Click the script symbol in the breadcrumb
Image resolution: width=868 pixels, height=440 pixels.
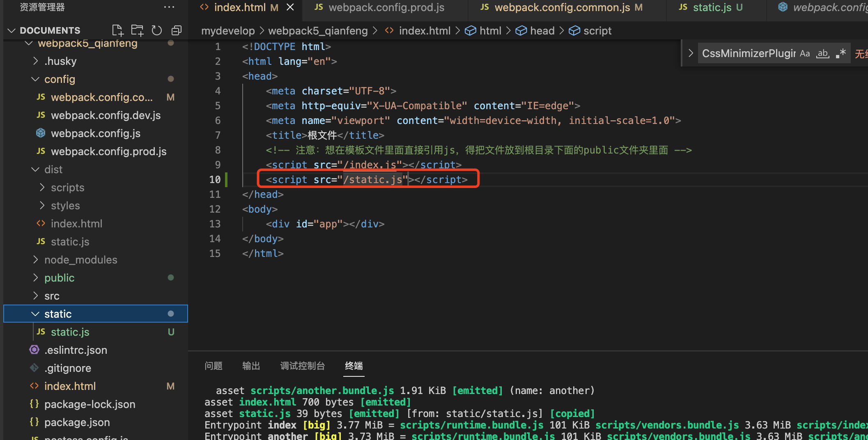point(597,31)
